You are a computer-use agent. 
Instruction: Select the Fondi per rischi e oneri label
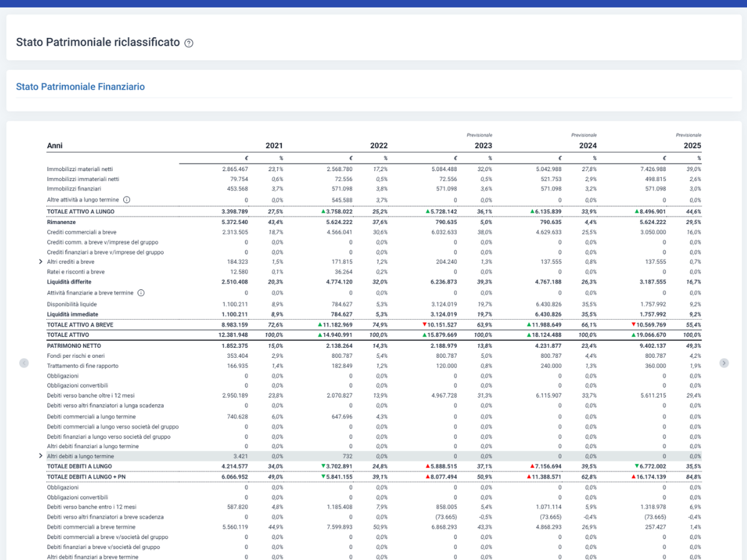click(x=77, y=355)
